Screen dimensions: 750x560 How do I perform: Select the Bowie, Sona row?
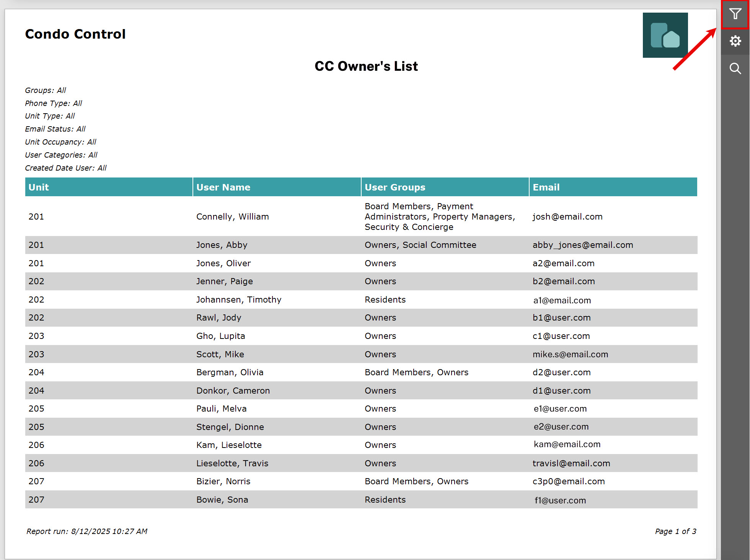361,500
